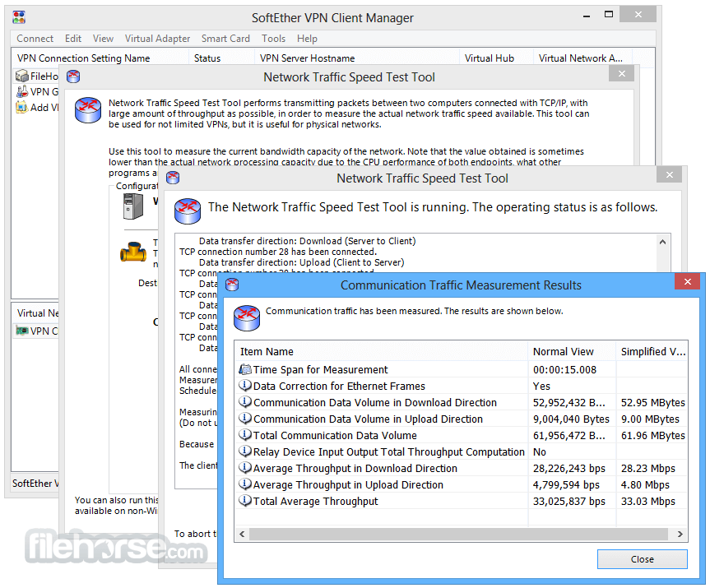
Task: Open the Edit menu
Action: [x=73, y=39]
